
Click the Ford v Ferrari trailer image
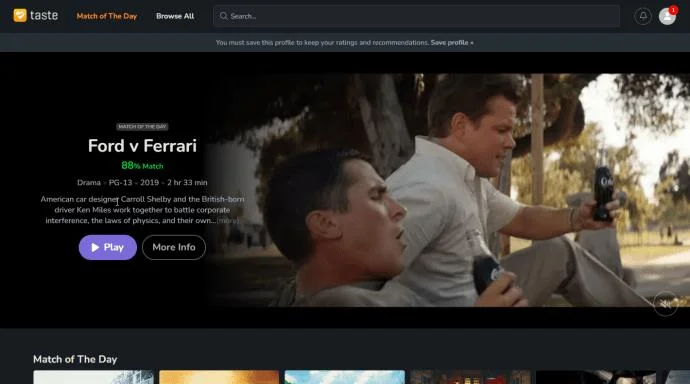point(447,190)
